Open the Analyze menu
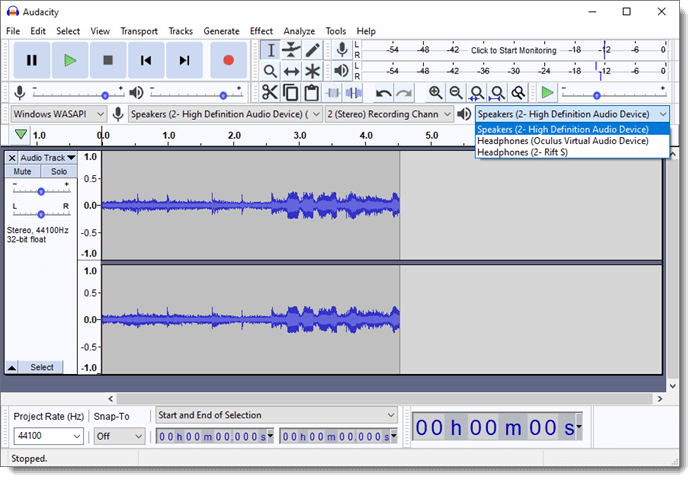This screenshot has height=482, width=695. [x=299, y=31]
